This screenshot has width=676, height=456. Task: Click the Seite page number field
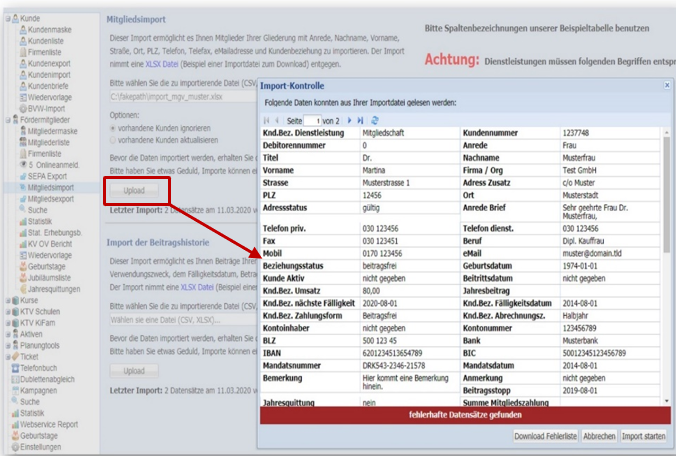pos(313,121)
